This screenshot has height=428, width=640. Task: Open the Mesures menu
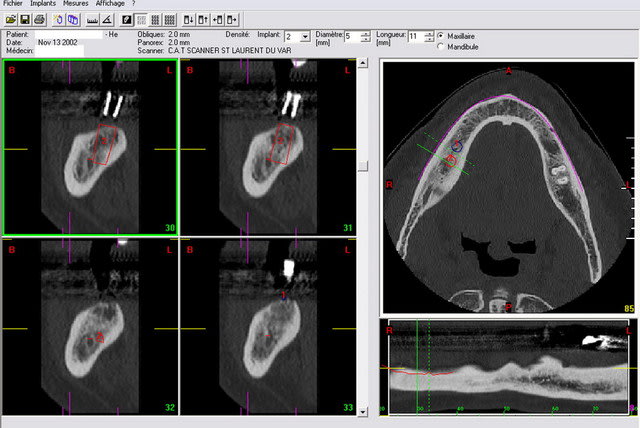coord(75,4)
